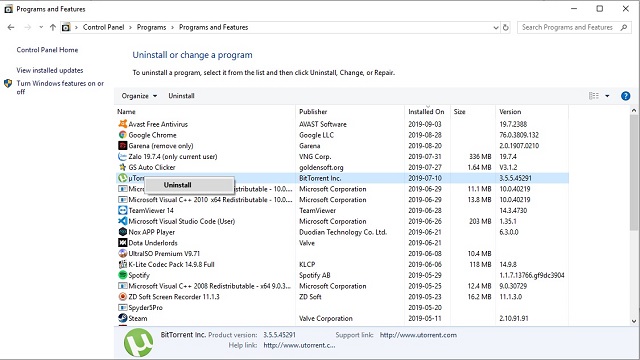Screen dimensions: 640x360
Task: Open the help question mark icon
Action: click(625, 96)
